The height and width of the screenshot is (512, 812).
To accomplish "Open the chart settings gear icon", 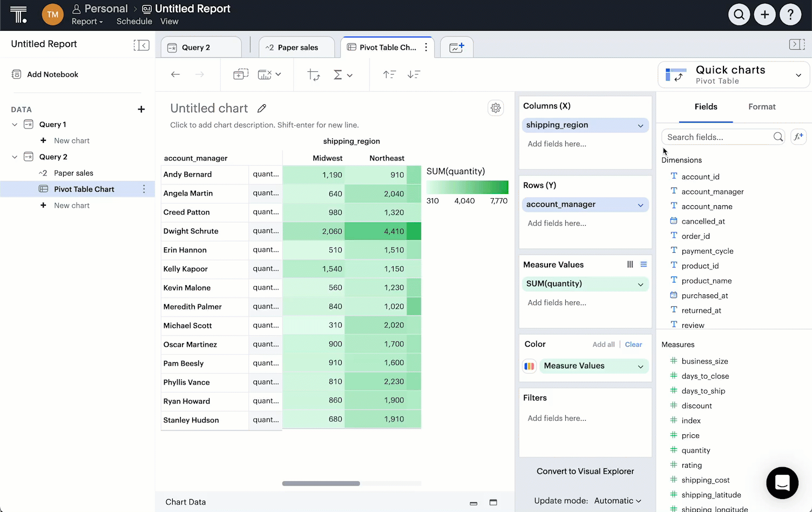I will (x=496, y=108).
